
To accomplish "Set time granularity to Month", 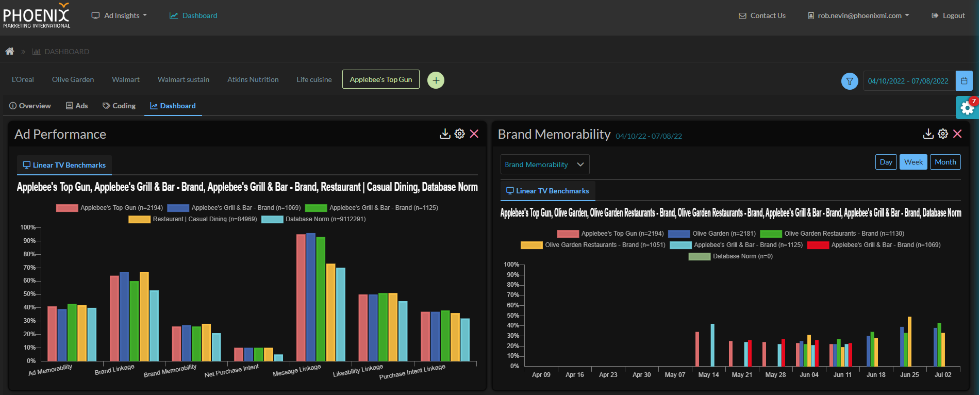I will tap(945, 162).
